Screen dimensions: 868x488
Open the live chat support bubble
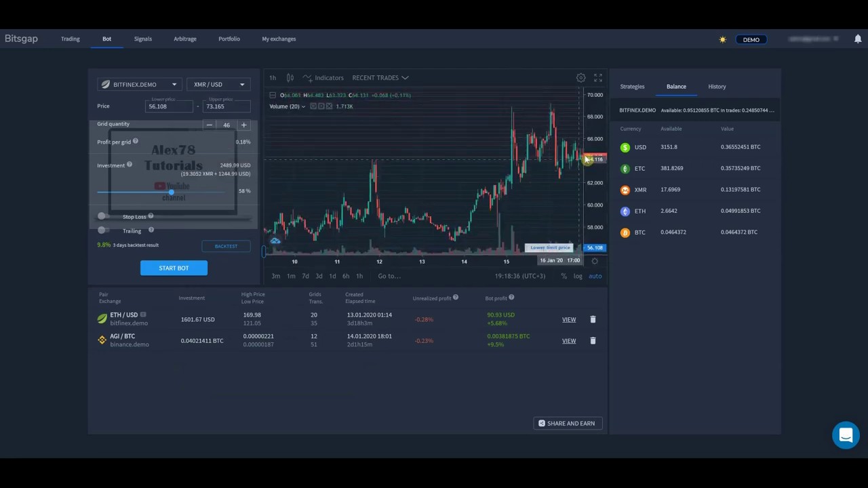click(x=846, y=435)
